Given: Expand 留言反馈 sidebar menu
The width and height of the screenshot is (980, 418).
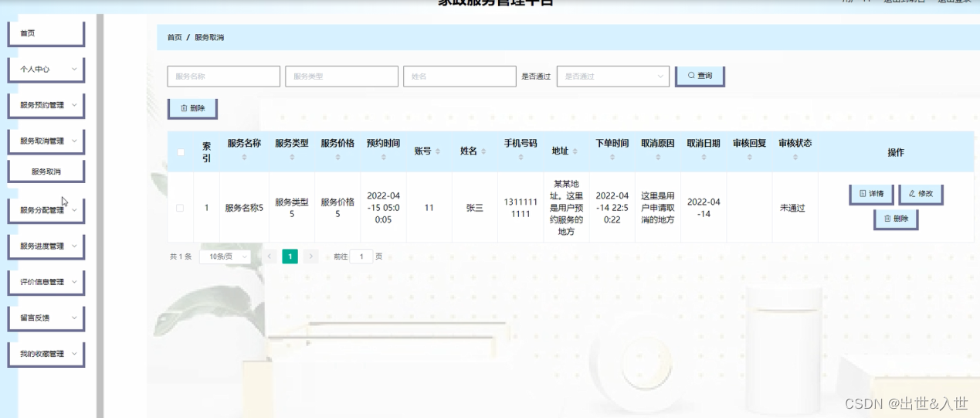Looking at the screenshot, I should [46, 318].
